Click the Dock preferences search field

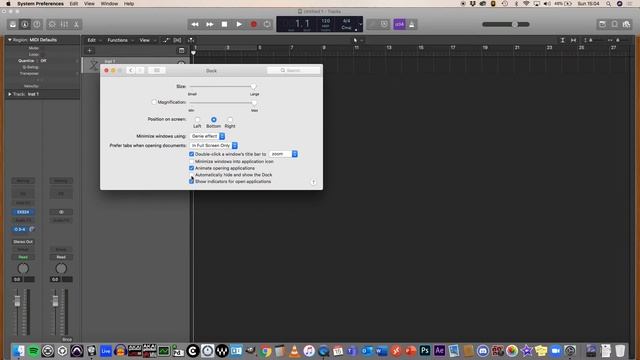(293, 71)
